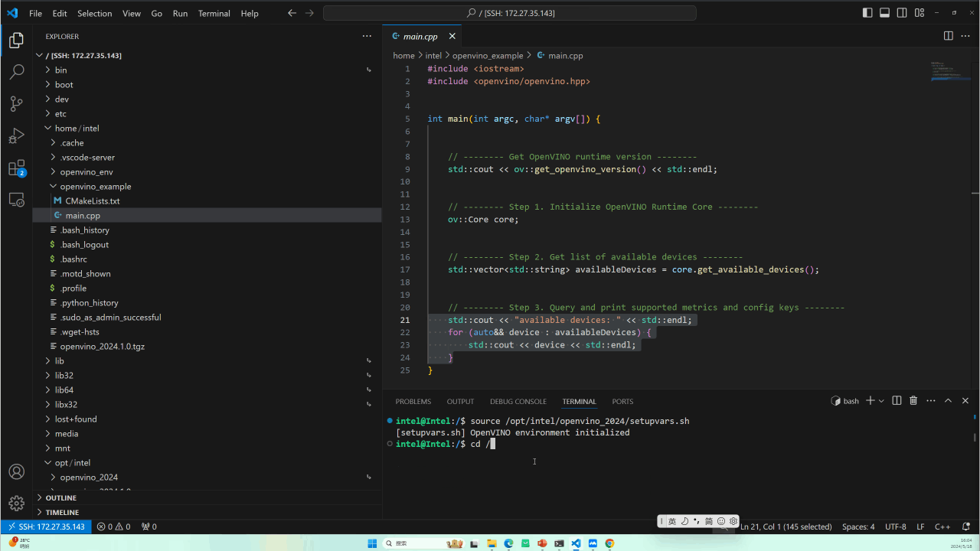The width and height of the screenshot is (980, 551).
Task: Click the editor minimap
Action: click(950, 73)
